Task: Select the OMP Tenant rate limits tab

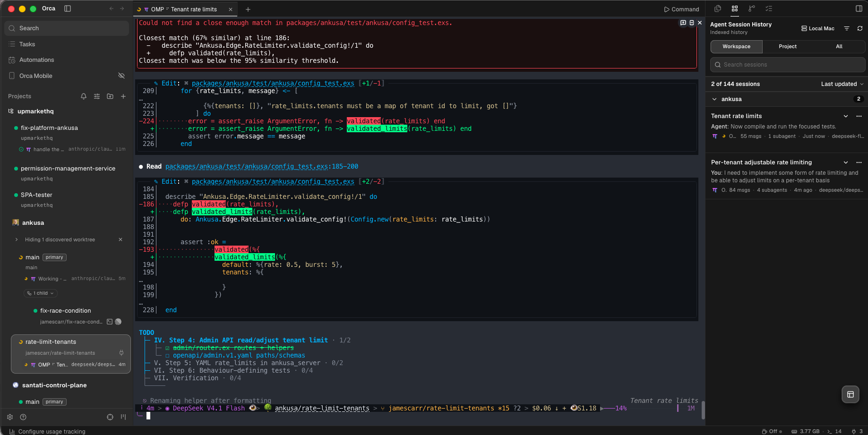Action: (185, 9)
